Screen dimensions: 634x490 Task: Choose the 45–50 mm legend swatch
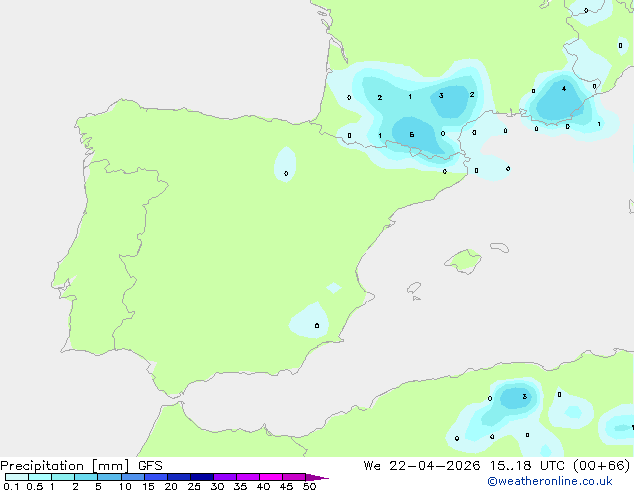[x=294, y=477]
